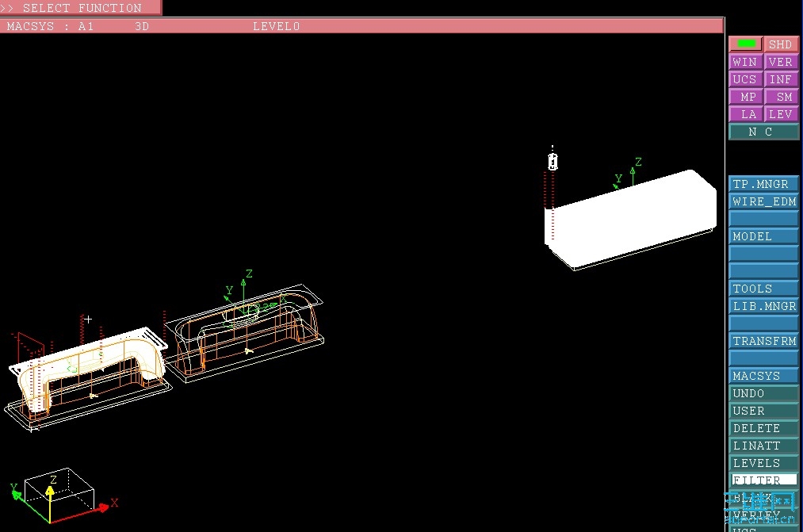Select the MP button
The width and height of the screenshot is (803, 532).
pos(746,97)
